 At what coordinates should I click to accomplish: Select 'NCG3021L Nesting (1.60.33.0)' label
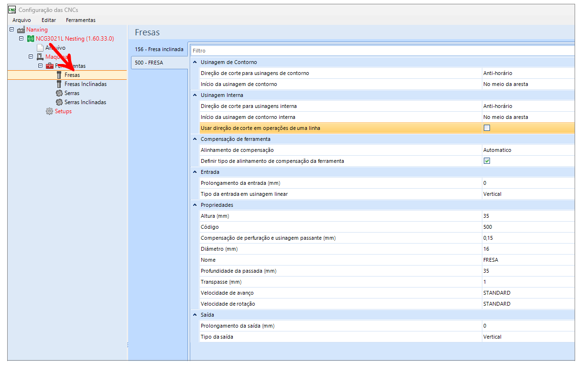(75, 39)
